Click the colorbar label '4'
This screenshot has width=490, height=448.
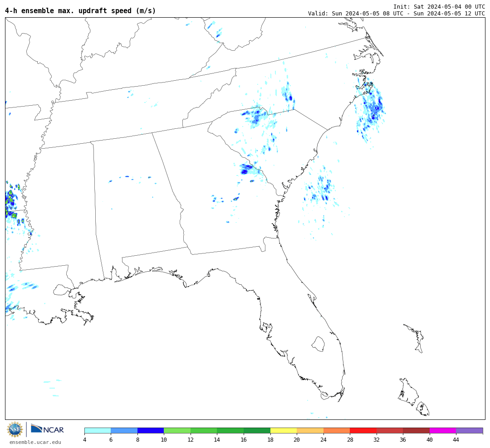[x=85, y=440]
